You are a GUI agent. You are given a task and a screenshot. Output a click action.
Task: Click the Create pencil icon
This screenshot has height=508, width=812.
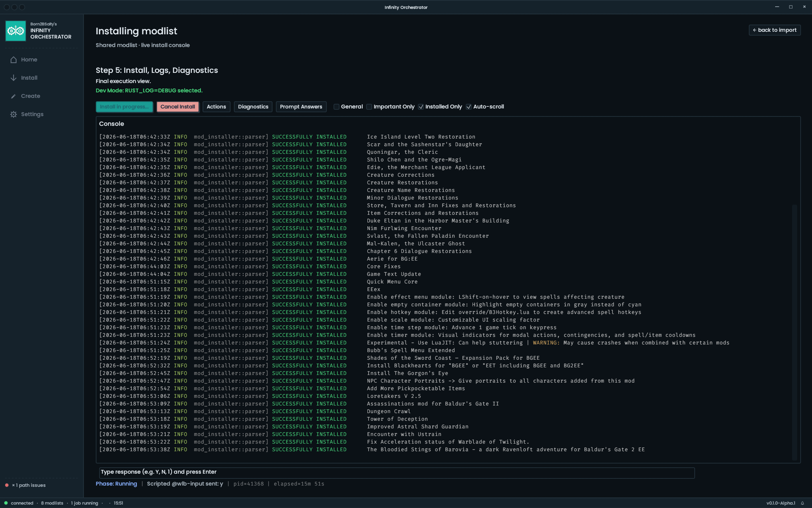(14, 96)
